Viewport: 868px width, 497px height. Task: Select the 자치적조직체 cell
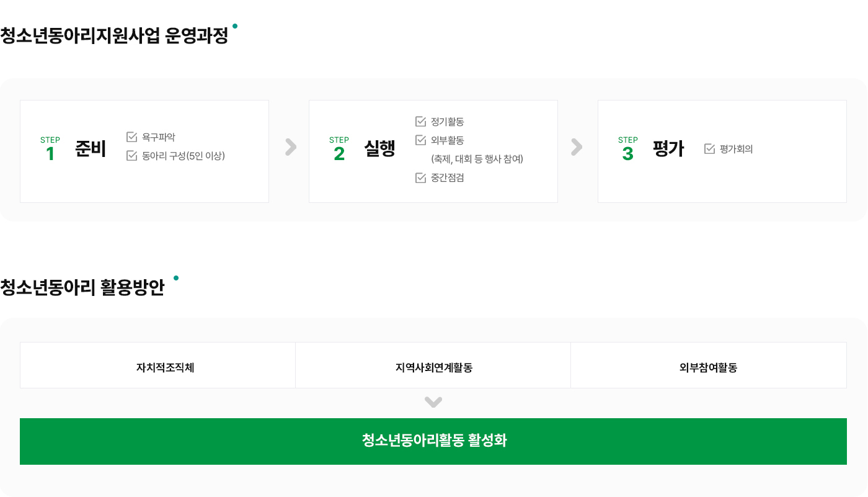point(158,365)
